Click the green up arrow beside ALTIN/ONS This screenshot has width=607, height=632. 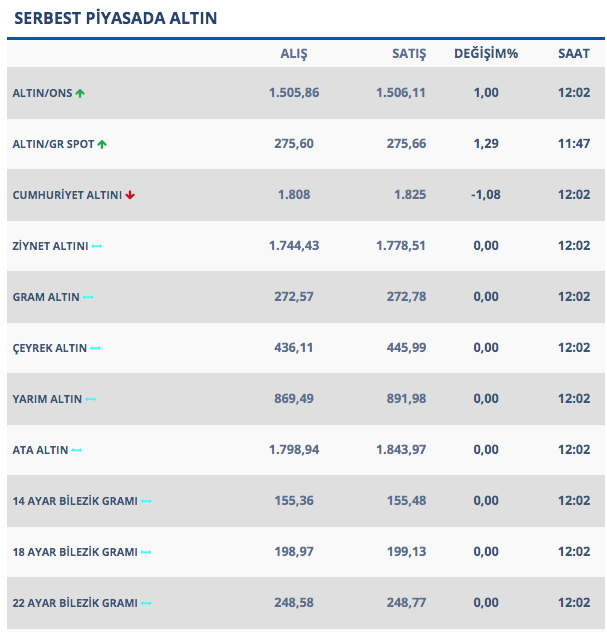click(80, 93)
